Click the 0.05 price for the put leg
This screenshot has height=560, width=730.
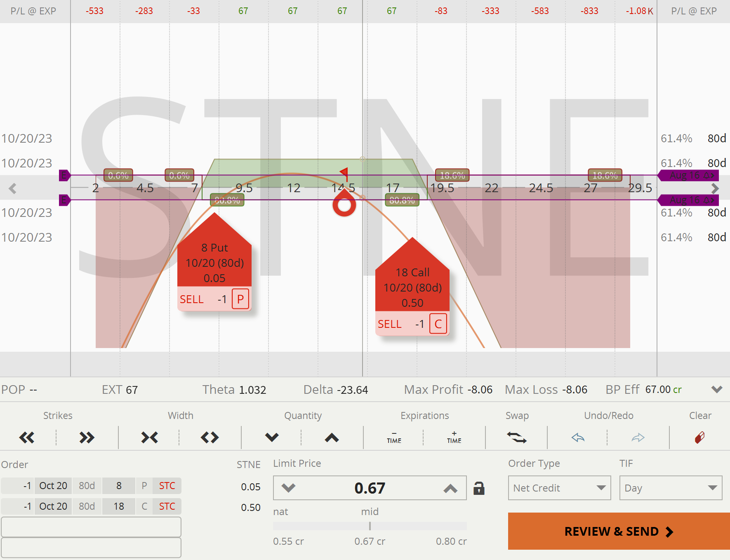click(251, 487)
